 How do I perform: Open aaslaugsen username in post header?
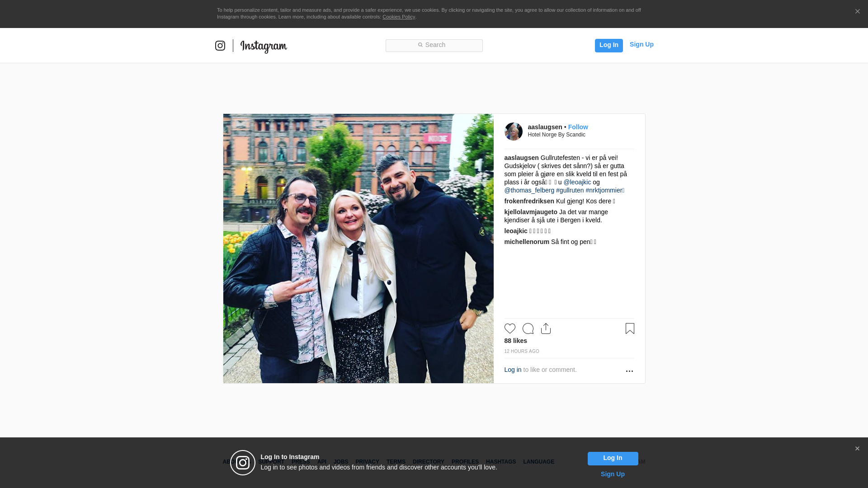pos(545,127)
